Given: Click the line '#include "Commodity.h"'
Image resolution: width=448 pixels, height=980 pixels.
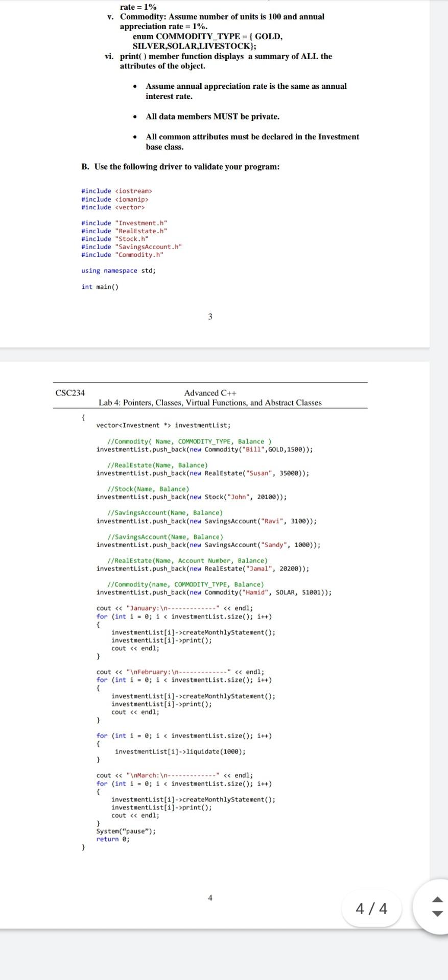Looking at the screenshot, I should point(123,255).
